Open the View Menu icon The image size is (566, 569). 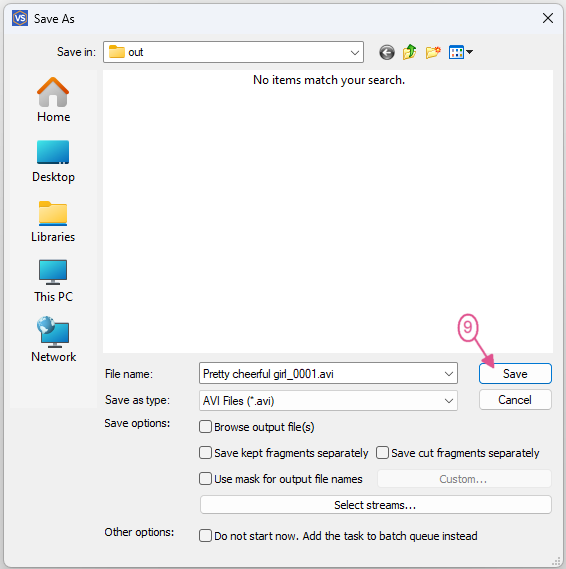460,52
